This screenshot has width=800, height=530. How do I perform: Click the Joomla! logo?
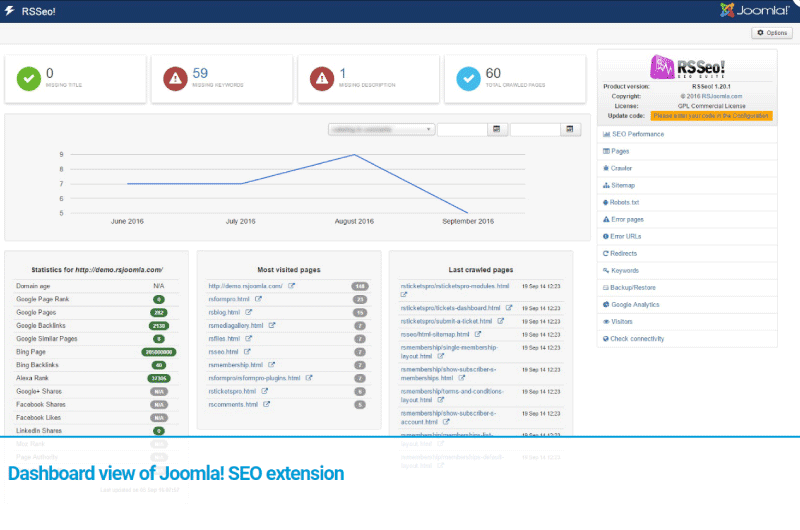tap(755, 10)
